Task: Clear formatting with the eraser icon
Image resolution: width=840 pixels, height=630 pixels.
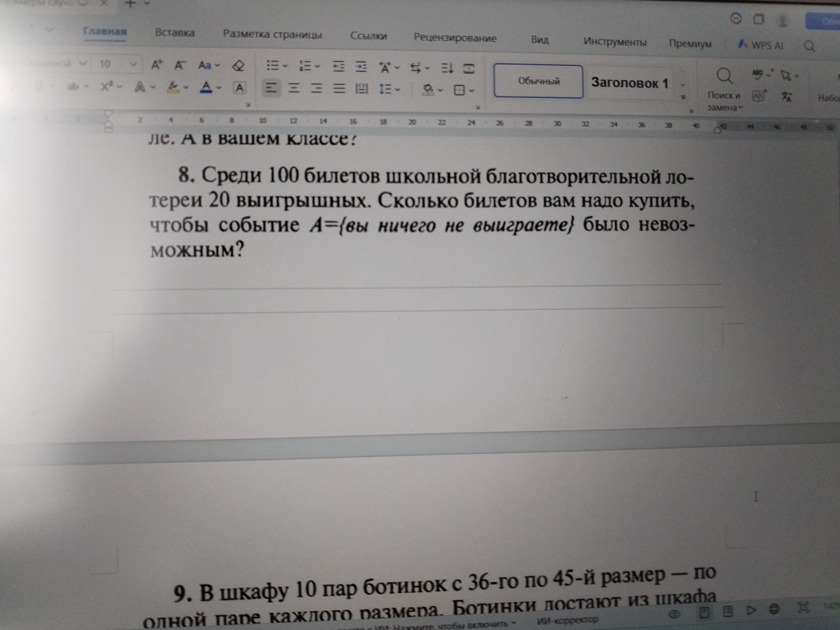Action: [x=238, y=66]
